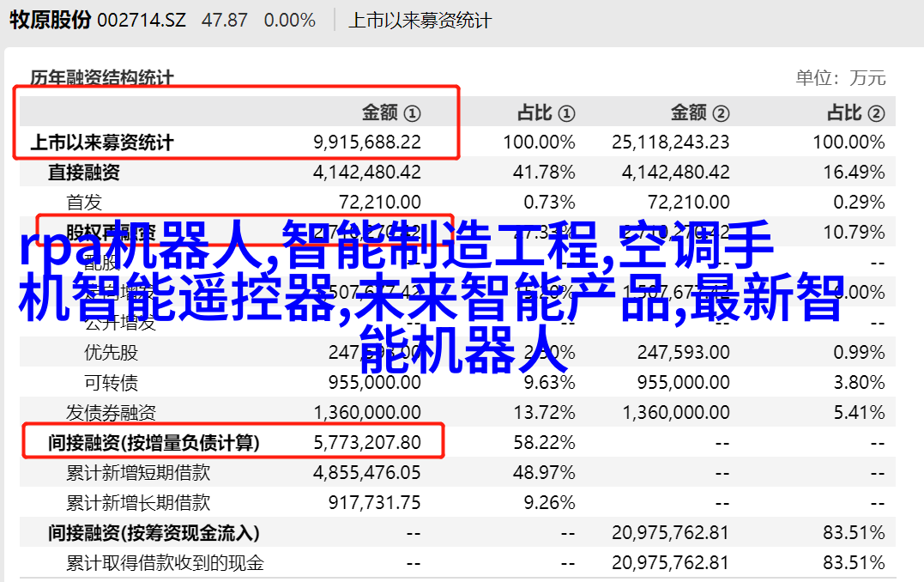Click the 9.63% share value
The width and height of the screenshot is (924, 582).
click(549, 383)
